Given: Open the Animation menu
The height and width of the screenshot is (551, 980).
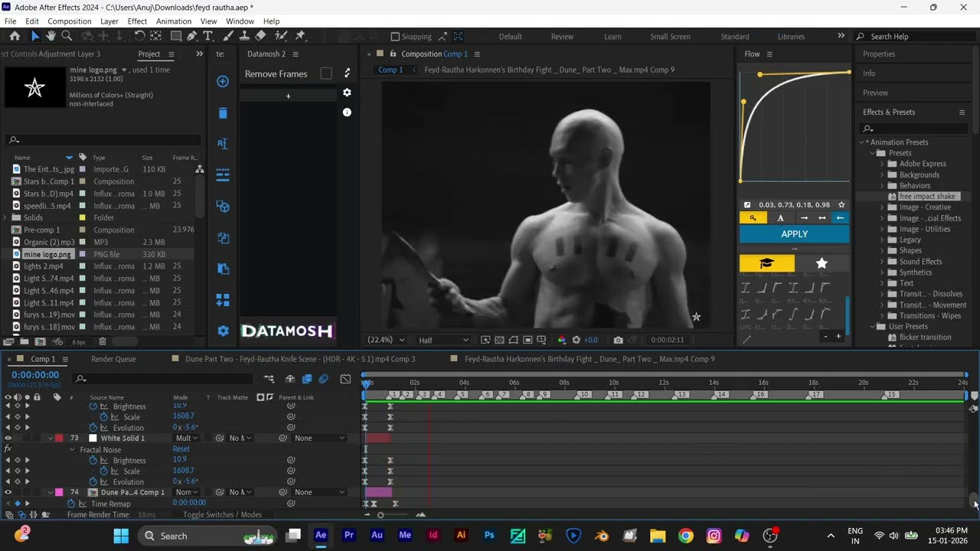Looking at the screenshot, I should click(x=174, y=21).
